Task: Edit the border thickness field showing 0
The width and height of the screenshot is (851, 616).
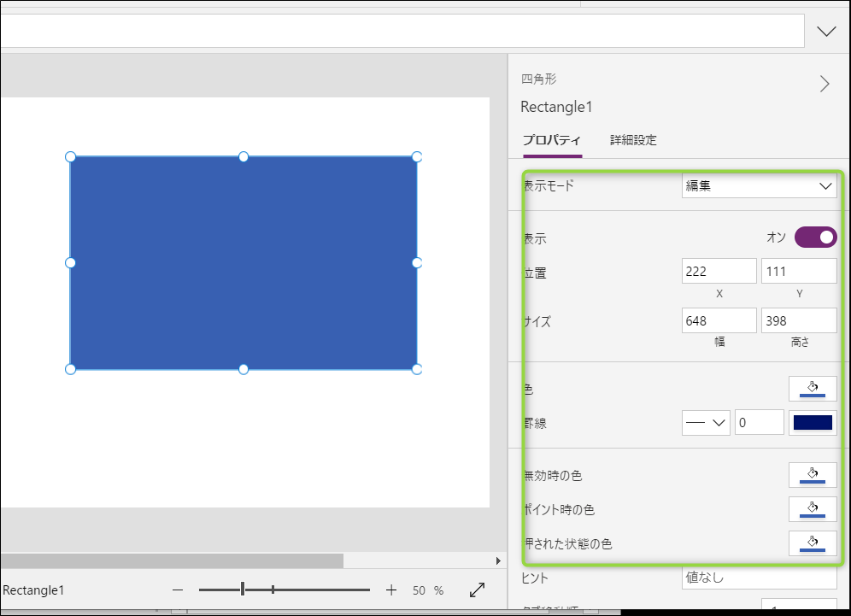Action: [760, 422]
